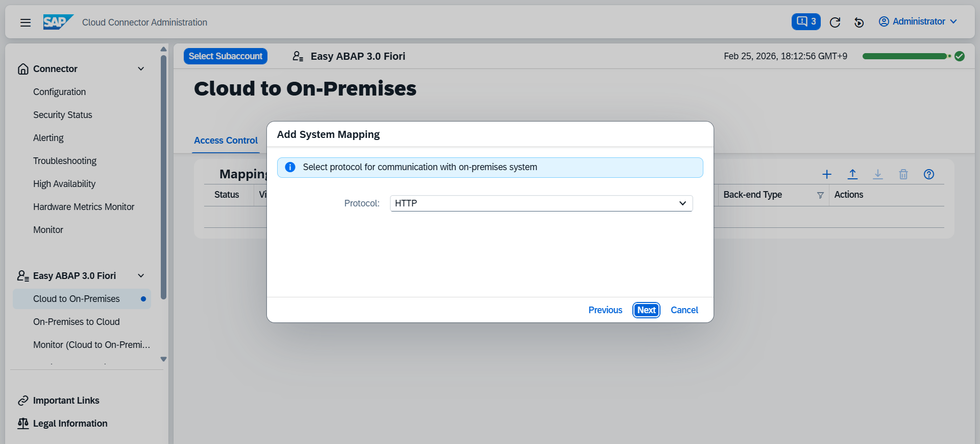Click the sidebar scrollbar down arrow

[163, 359]
